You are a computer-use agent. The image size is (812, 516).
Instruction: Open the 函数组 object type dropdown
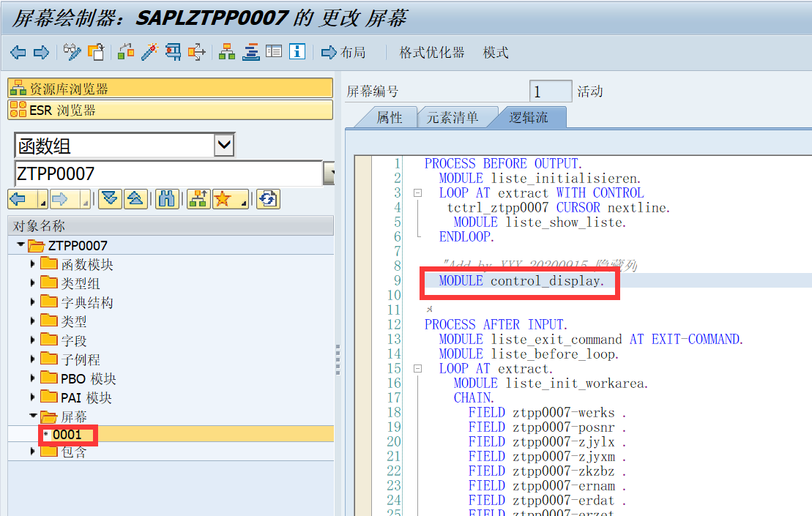223,144
